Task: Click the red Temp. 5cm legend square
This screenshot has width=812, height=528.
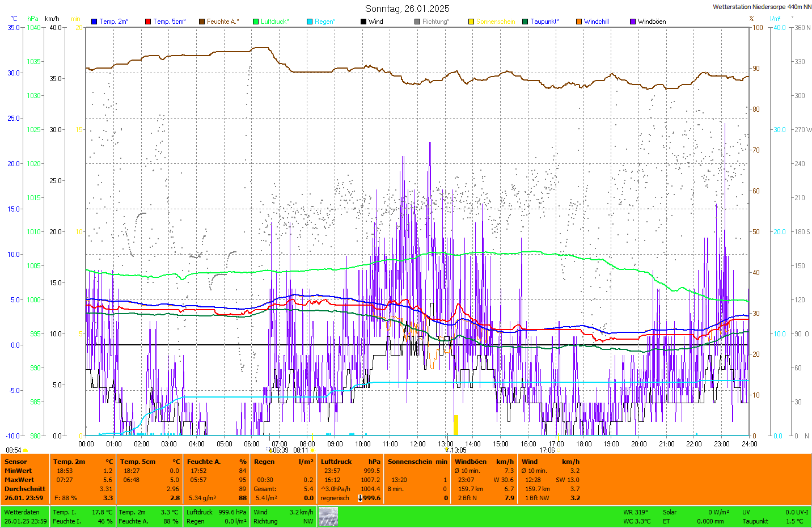Action: click(x=148, y=22)
